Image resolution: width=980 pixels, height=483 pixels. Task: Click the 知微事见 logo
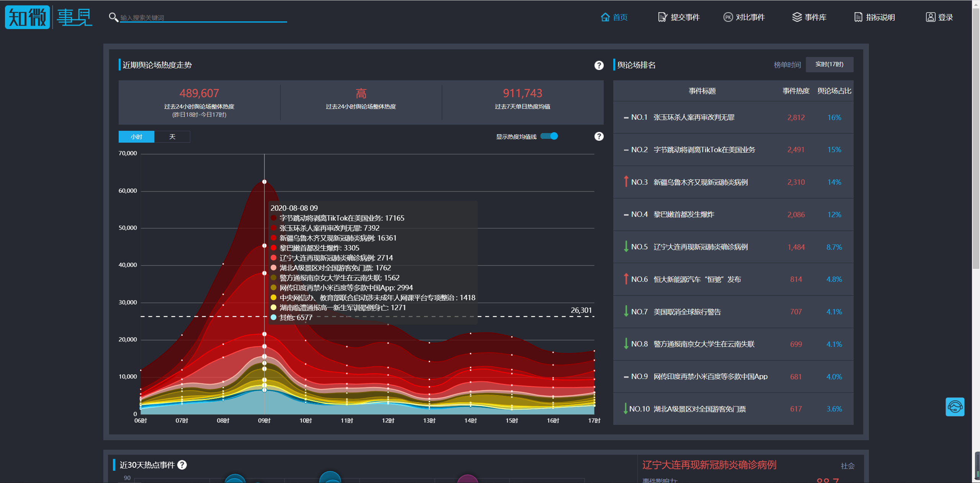tap(48, 17)
